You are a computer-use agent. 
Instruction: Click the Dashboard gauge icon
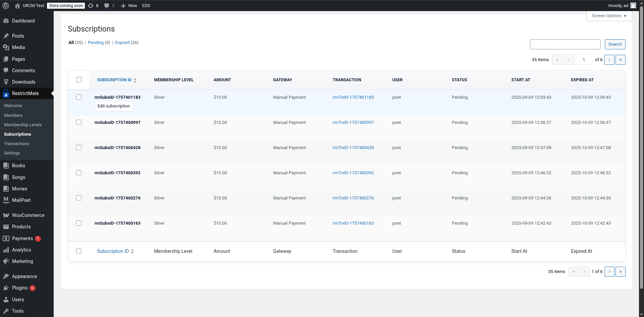(6, 21)
